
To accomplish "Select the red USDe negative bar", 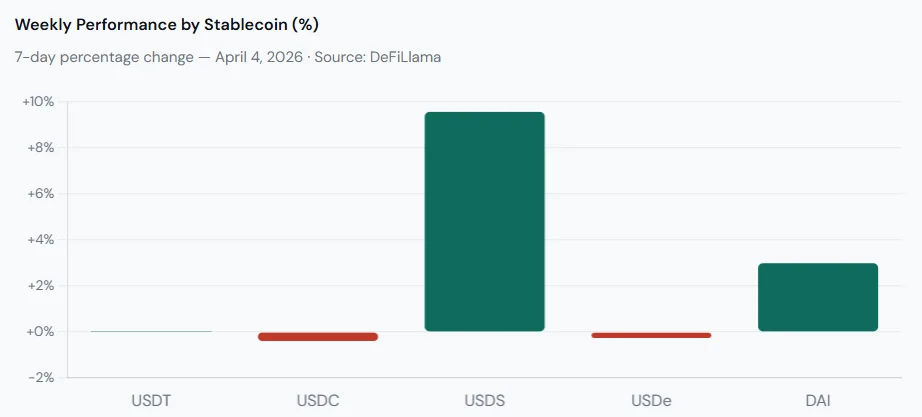I will pyautogui.click(x=651, y=335).
